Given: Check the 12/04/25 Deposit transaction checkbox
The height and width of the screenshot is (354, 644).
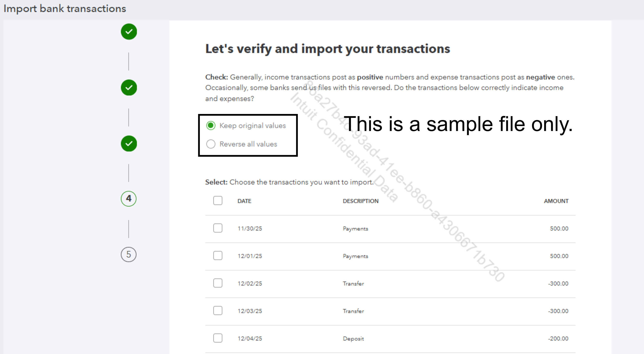Looking at the screenshot, I should [218, 338].
